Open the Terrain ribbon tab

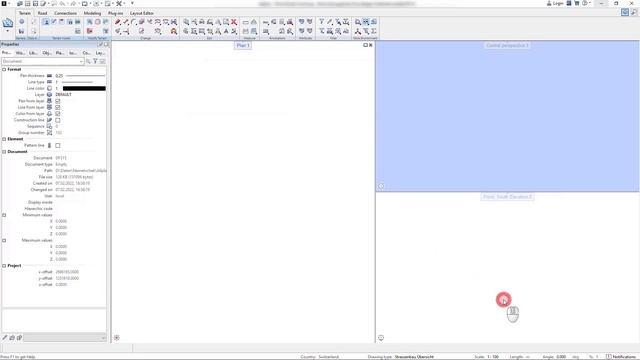pyautogui.click(x=24, y=13)
